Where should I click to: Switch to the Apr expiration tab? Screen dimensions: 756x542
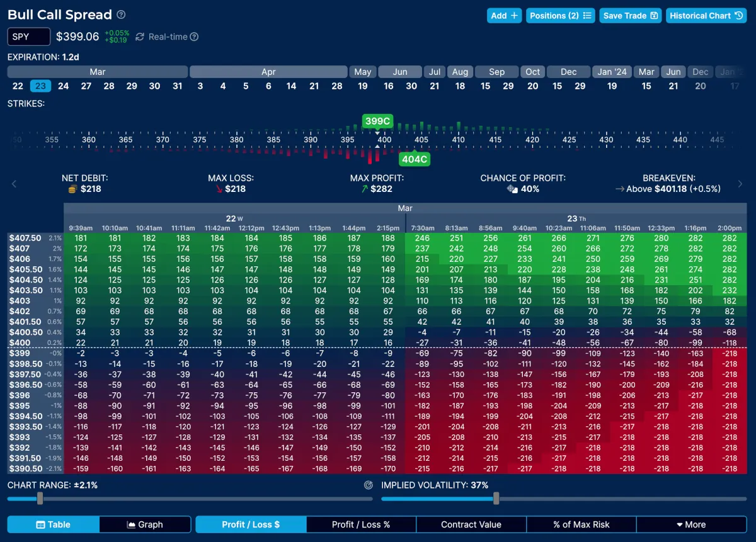[x=269, y=71]
